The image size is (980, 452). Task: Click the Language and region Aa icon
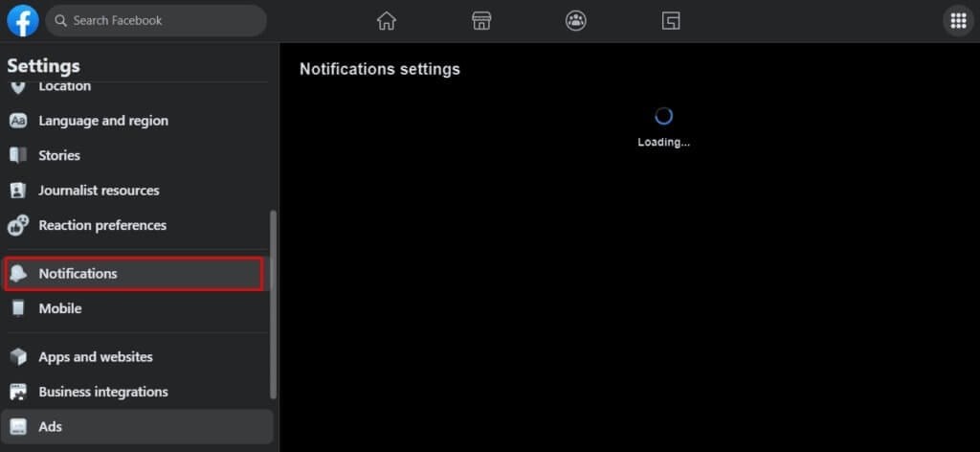(18, 121)
